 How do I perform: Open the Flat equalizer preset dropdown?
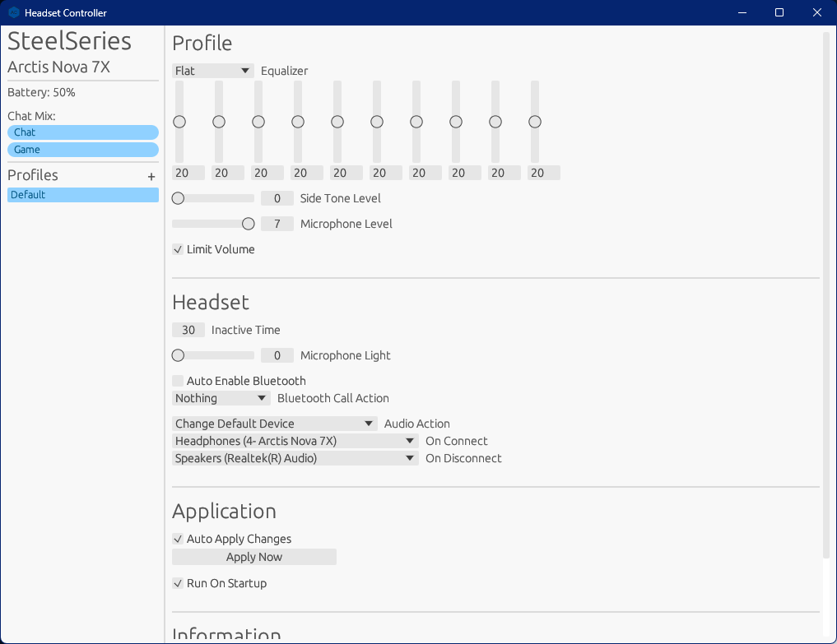[x=212, y=71]
